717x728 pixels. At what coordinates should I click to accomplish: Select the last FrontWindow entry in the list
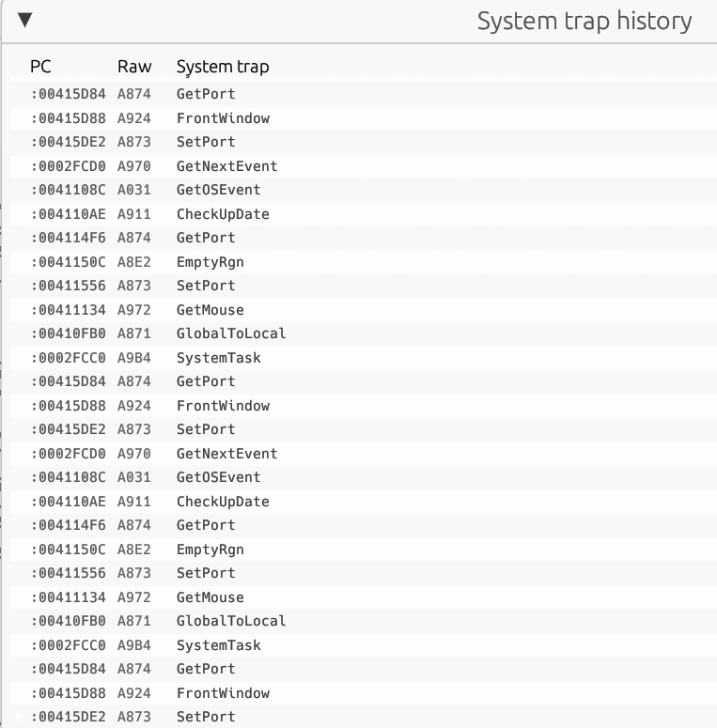pos(363,693)
